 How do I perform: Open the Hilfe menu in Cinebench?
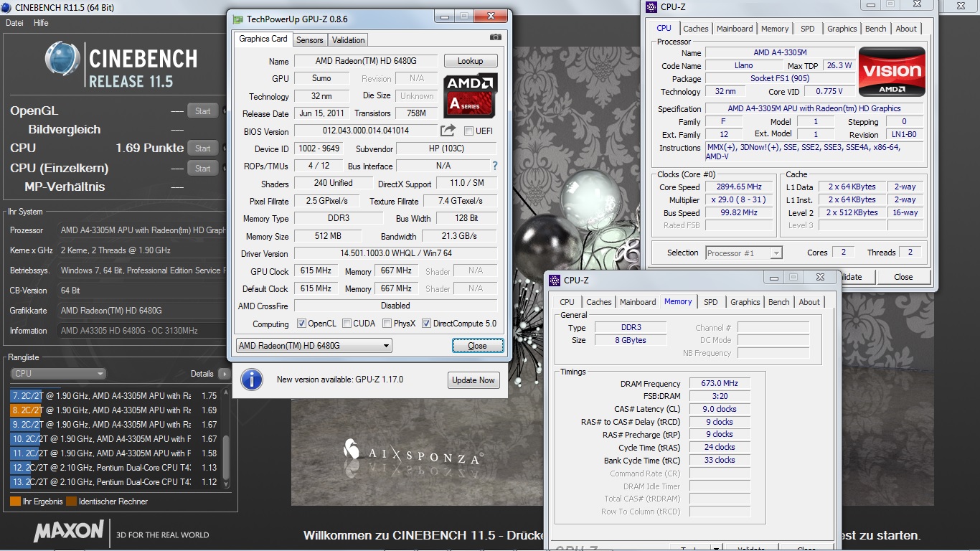pyautogui.click(x=41, y=23)
